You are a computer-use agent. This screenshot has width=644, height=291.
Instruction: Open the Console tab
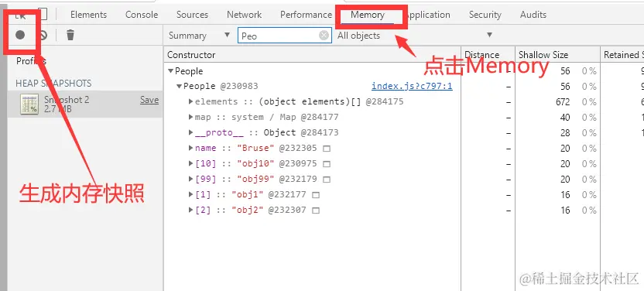[x=142, y=15]
